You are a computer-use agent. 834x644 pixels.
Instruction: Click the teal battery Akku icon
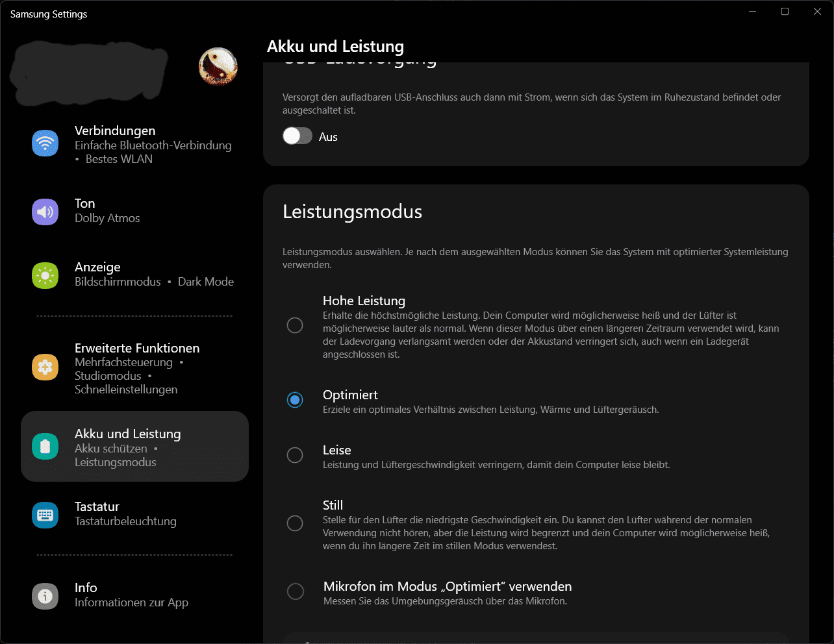click(45, 447)
